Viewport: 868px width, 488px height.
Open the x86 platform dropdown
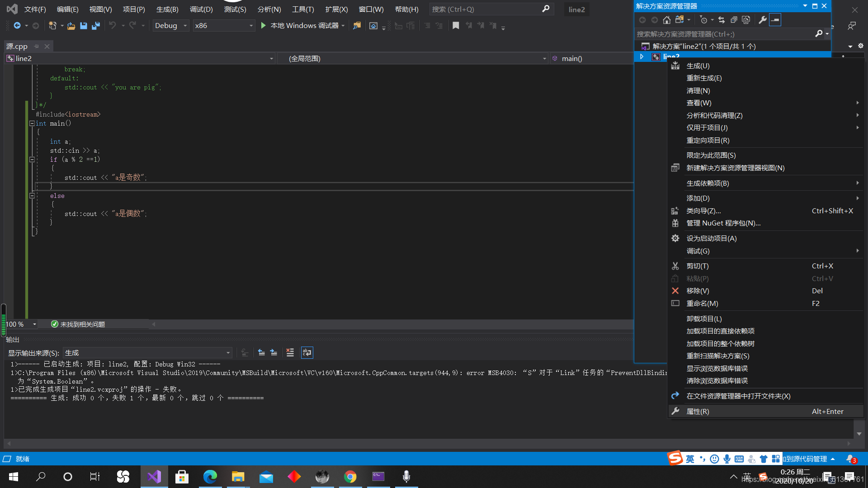pyautogui.click(x=224, y=26)
